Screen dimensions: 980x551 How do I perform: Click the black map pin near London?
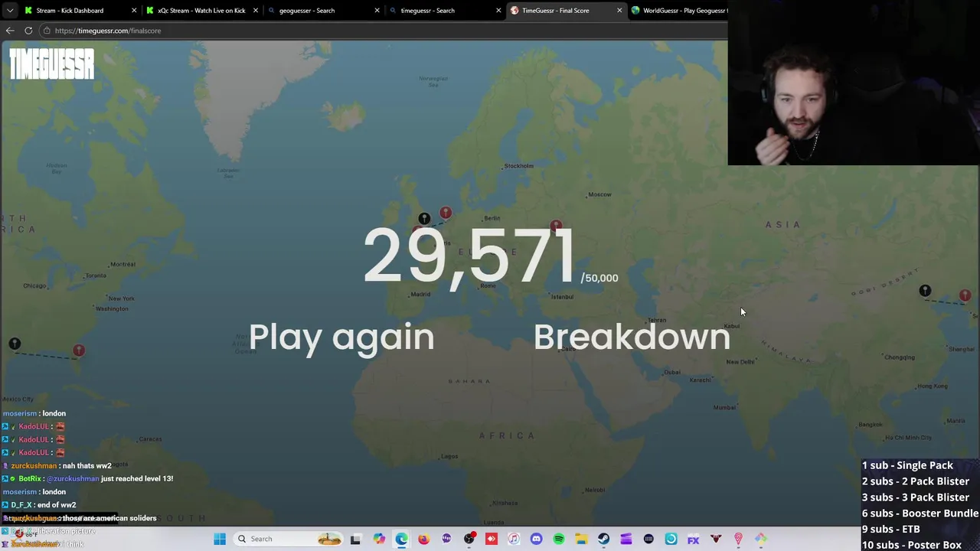click(424, 220)
